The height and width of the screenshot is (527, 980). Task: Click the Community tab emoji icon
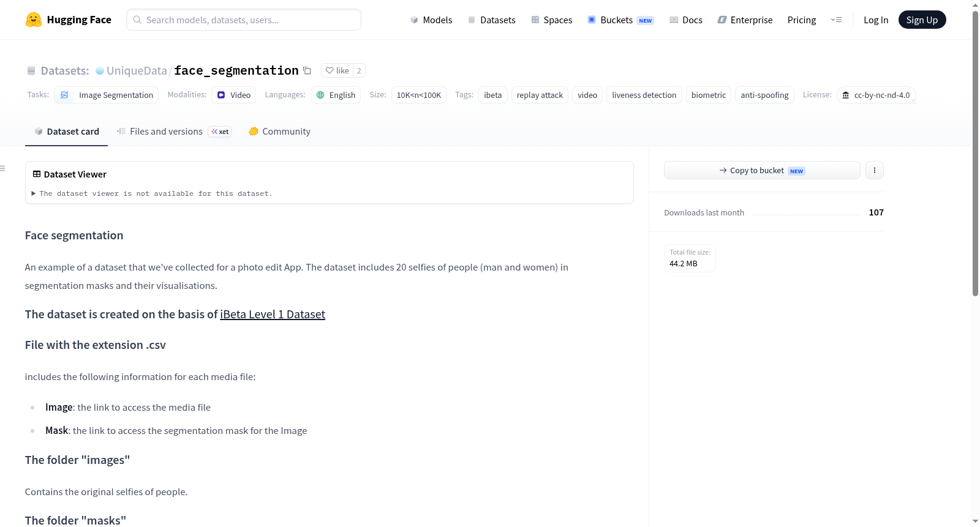[x=254, y=131]
